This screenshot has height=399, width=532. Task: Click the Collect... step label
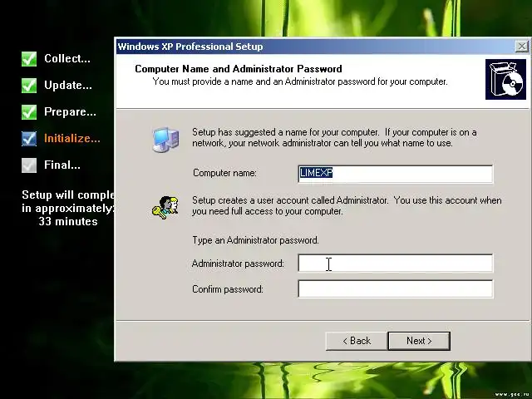[67, 58]
